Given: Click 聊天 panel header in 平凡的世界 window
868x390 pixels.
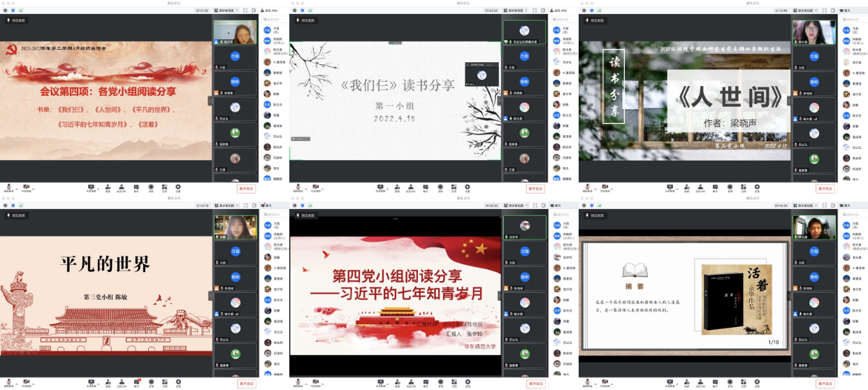Looking at the screenshot, I should tap(268, 205).
